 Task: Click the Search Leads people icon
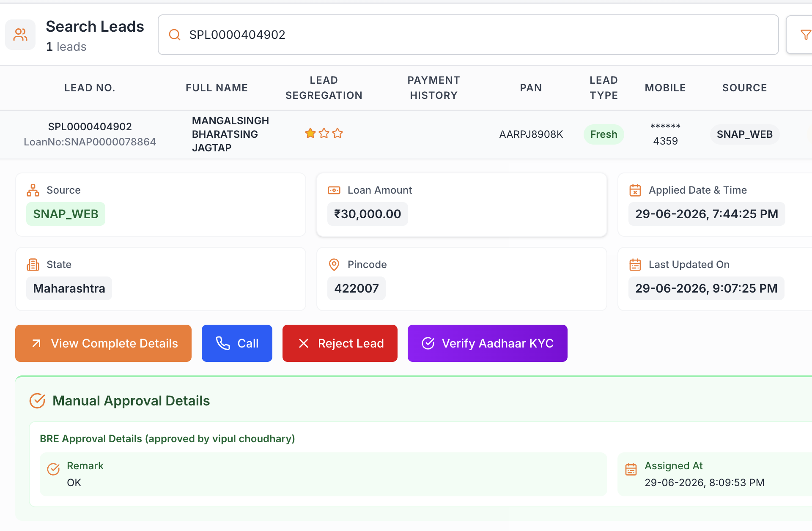[x=20, y=35]
